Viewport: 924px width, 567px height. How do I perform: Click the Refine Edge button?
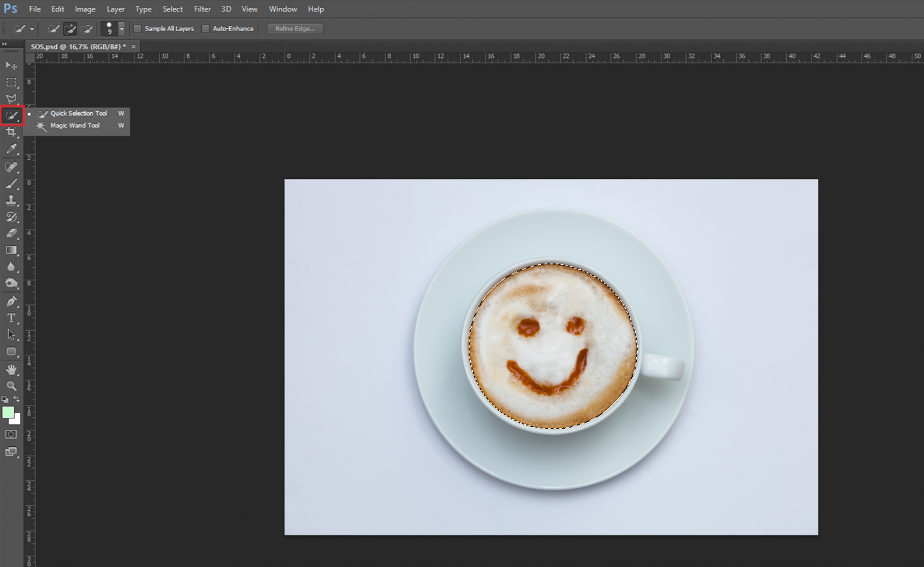tap(295, 29)
